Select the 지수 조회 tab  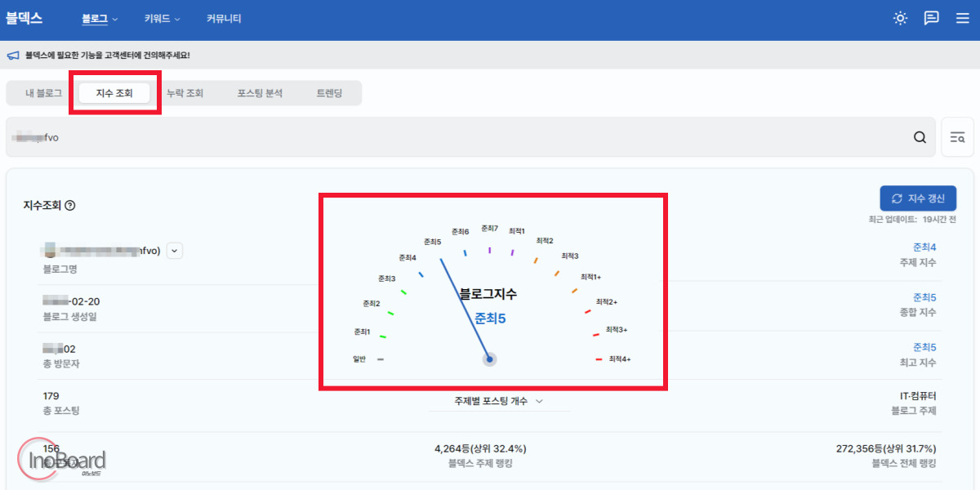pyautogui.click(x=114, y=93)
